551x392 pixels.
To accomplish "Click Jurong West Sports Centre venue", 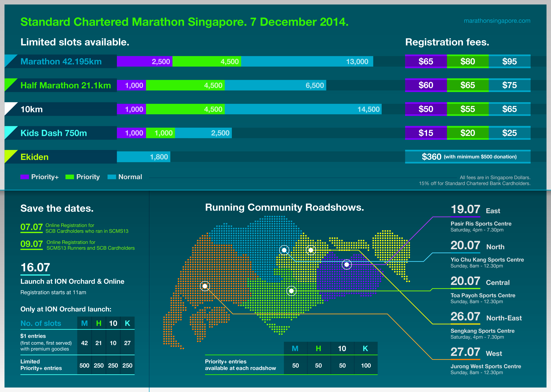I will [486, 366].
